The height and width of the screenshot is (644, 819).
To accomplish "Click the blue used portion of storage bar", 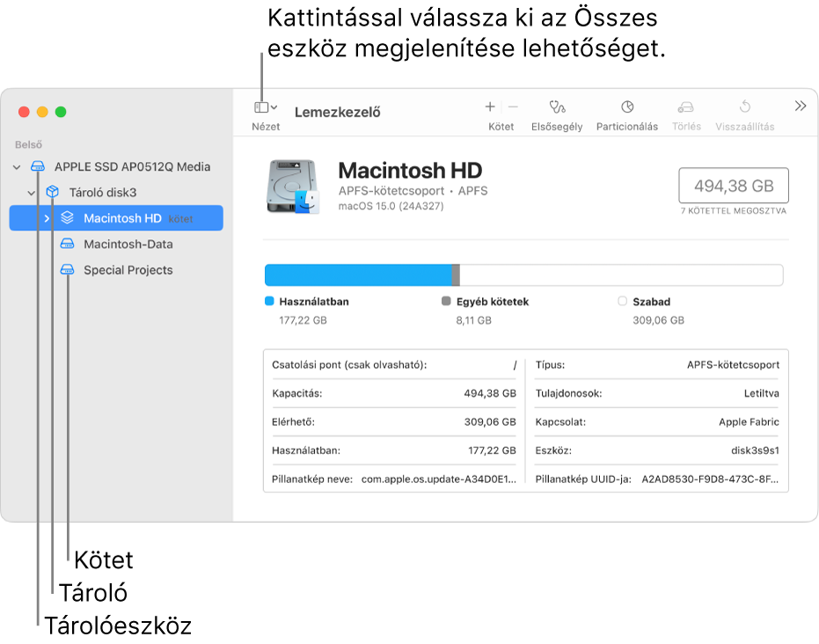I will coord(358,274).
